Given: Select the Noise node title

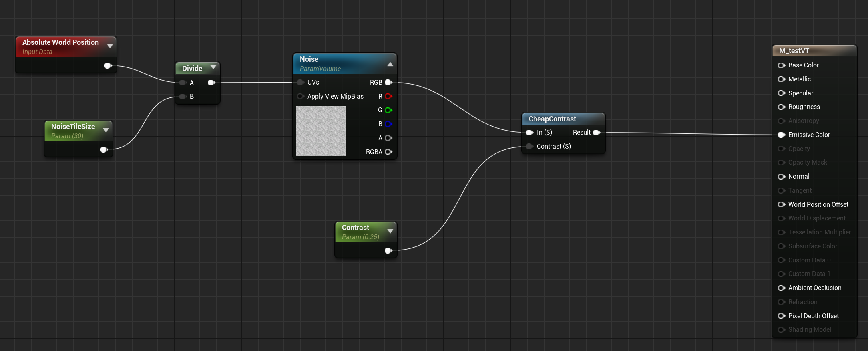Looking at the screenshot, I should [x=309, y=59].
